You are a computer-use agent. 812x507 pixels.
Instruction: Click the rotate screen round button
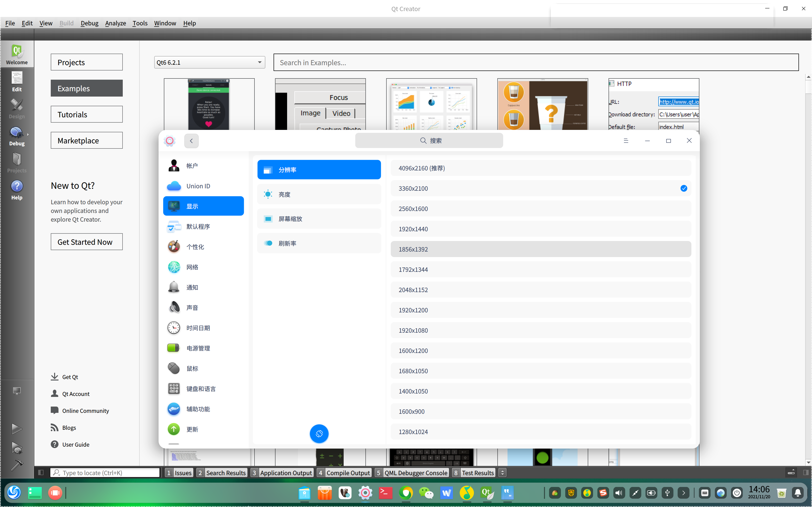pyautogui.click(x=319, y=434)
